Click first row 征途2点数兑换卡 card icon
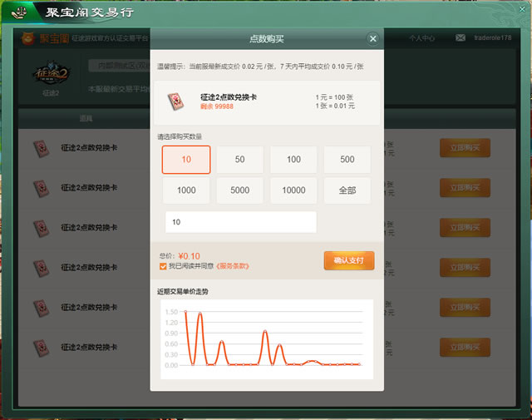This screenshot has width=532, height=420. pyautogui.click(x=42, y=149)
